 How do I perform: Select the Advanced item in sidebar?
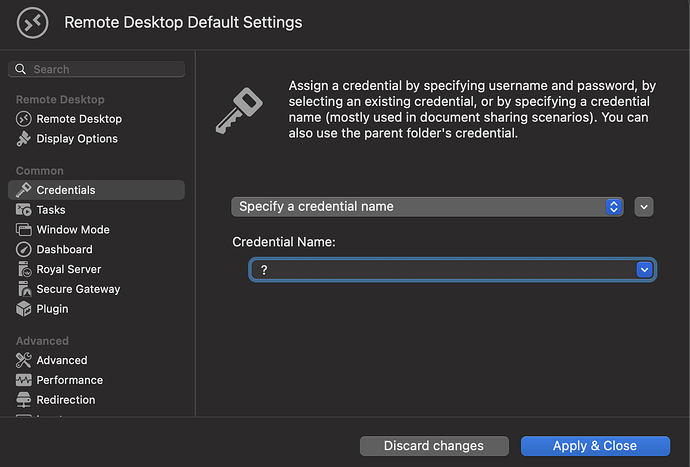62,360
